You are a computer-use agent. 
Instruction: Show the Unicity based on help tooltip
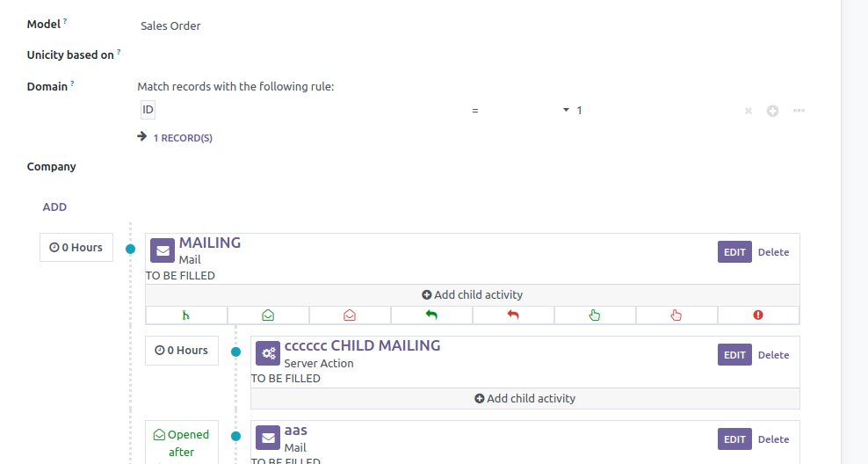(x=119, y=52)
